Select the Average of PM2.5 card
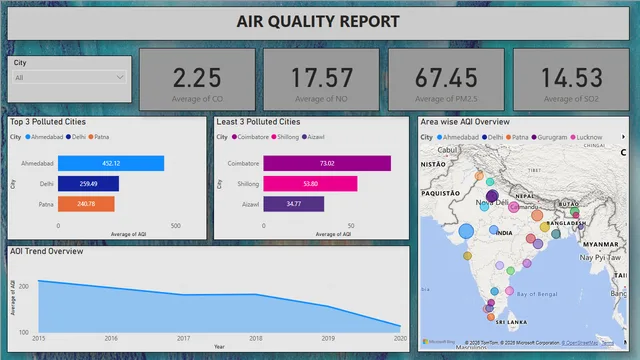The width and height of the screenshot is (640, 360). coord(446,80)
